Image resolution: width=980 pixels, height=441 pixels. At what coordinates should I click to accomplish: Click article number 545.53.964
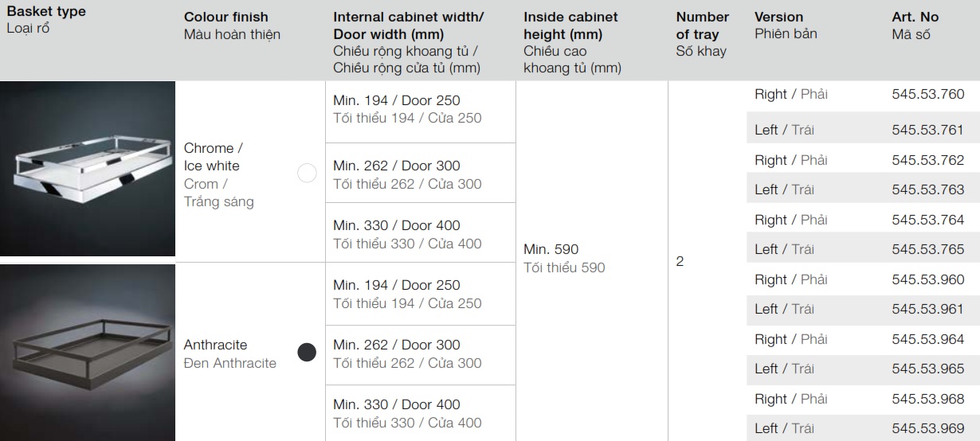[x=927, y=339]
